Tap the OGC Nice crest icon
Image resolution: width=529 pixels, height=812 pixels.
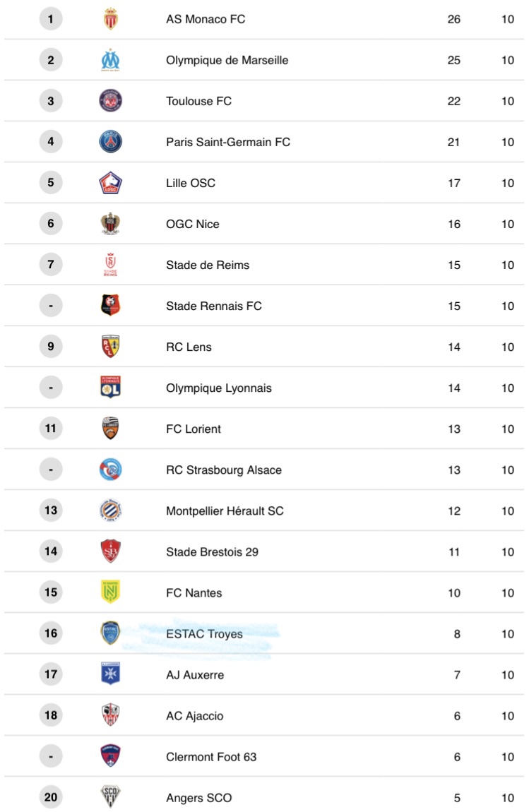click(x=110, y=224)
